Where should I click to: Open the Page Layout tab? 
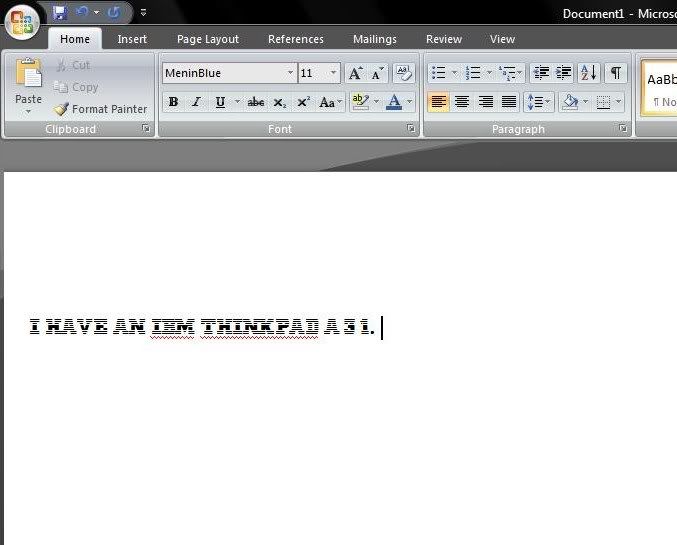coord(208,39)
